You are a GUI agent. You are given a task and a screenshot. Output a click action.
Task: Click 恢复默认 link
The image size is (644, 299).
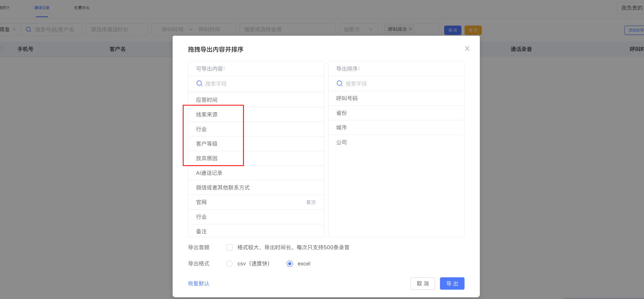pyautogui.click(x=199, y=284)
